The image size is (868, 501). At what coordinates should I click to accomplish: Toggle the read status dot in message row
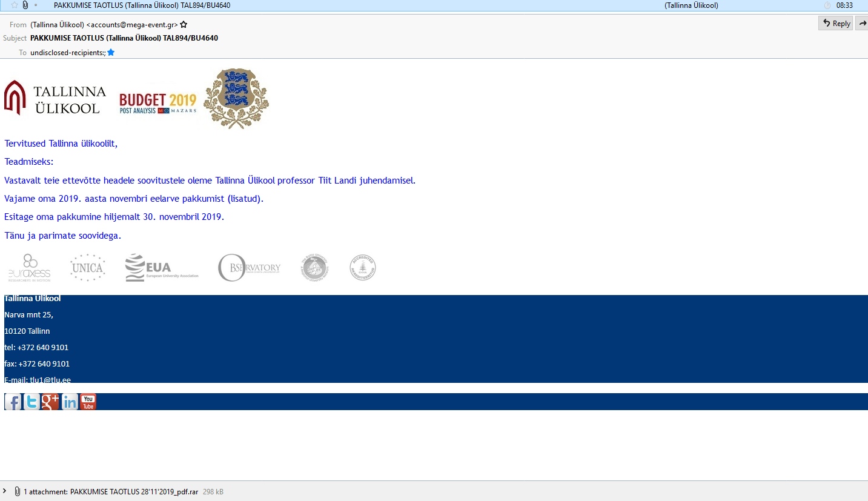(36, 5)
